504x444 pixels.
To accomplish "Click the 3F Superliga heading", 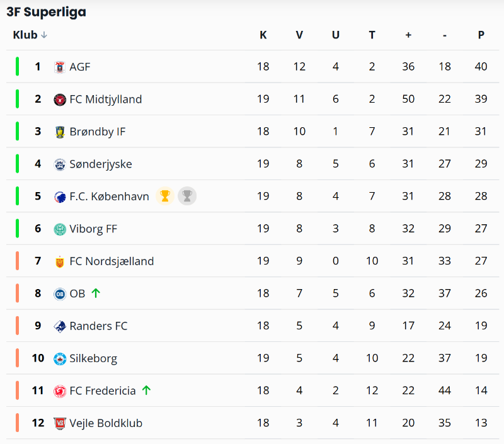I will [47, 12].
